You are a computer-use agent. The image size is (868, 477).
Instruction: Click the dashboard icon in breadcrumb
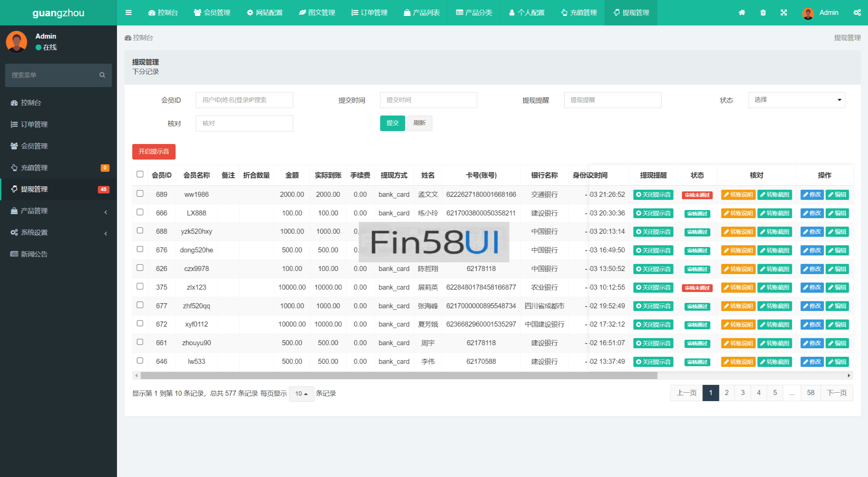[x=128, y=38]
